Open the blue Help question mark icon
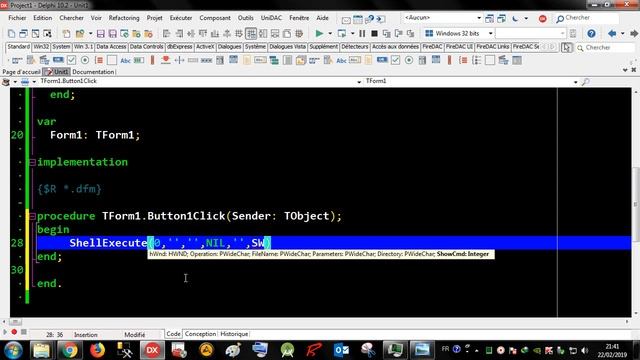Screen dimensions: 640x360 pos(591,33)
